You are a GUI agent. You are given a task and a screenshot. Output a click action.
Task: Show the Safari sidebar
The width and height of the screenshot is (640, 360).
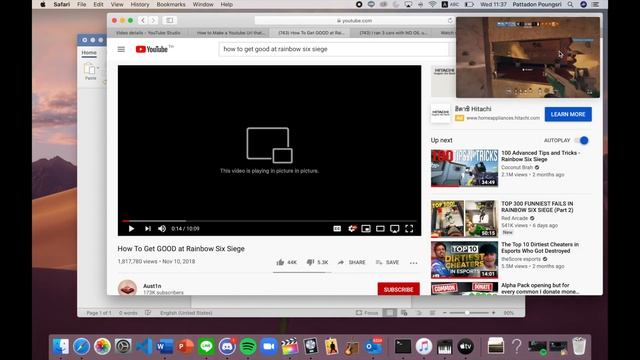click(169, 20)
